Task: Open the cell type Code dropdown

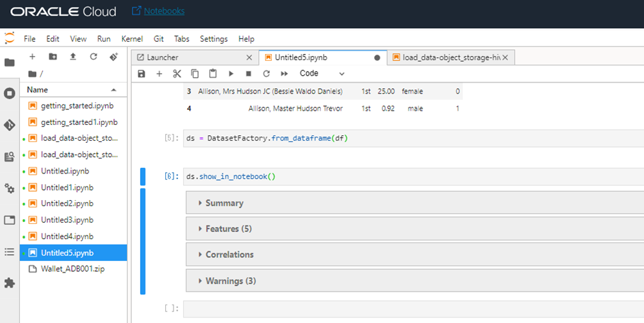Action: [x=322, y=74]
